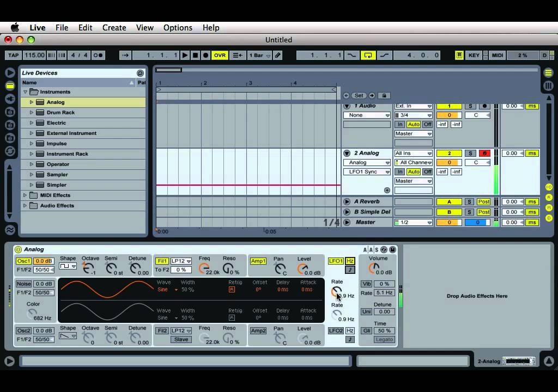Select the Hot-Swap refresh icon in sidebar
Screen dimensions: 558x392
coord(10,151)
